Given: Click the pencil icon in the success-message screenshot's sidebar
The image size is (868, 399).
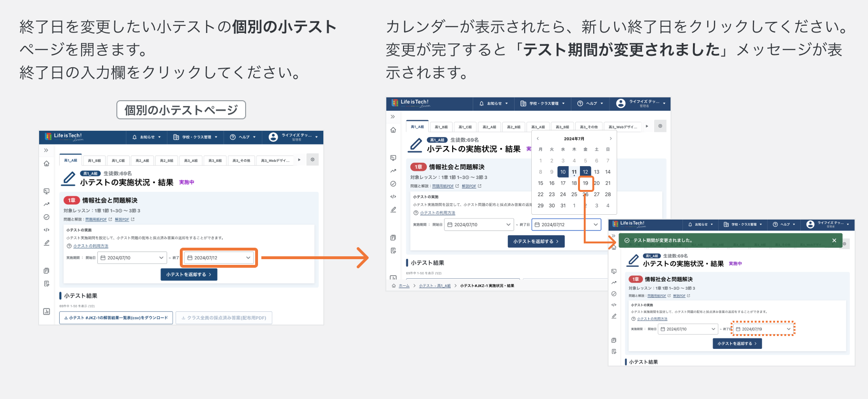Looking at the screenshot, I should [x=614, y=316].
